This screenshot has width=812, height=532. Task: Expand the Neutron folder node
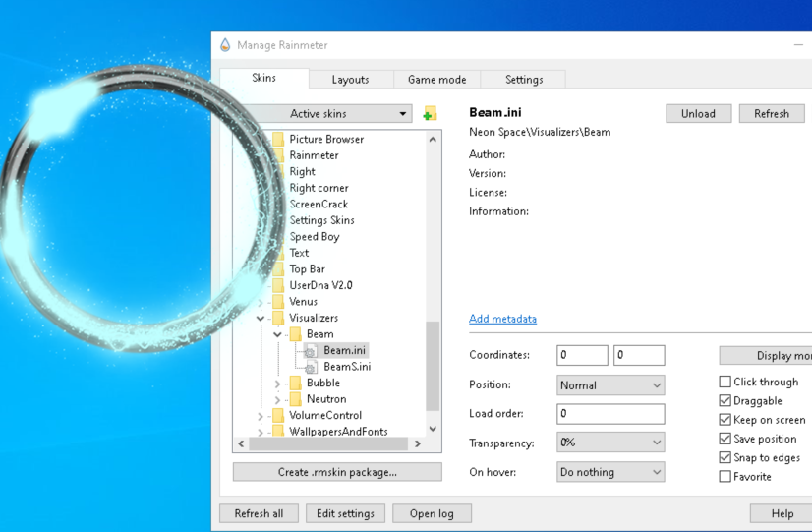click(x=277, y=399)
